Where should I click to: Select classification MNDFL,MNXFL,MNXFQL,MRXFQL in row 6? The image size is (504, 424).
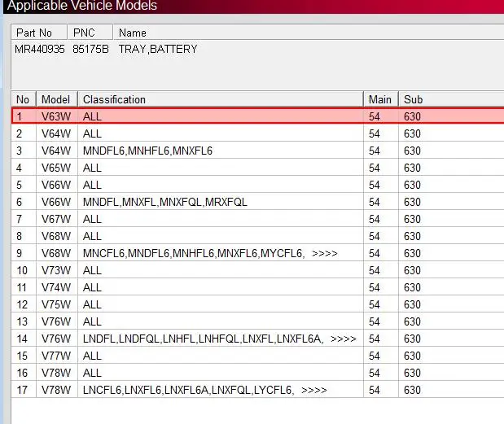(x=165, y=202)
